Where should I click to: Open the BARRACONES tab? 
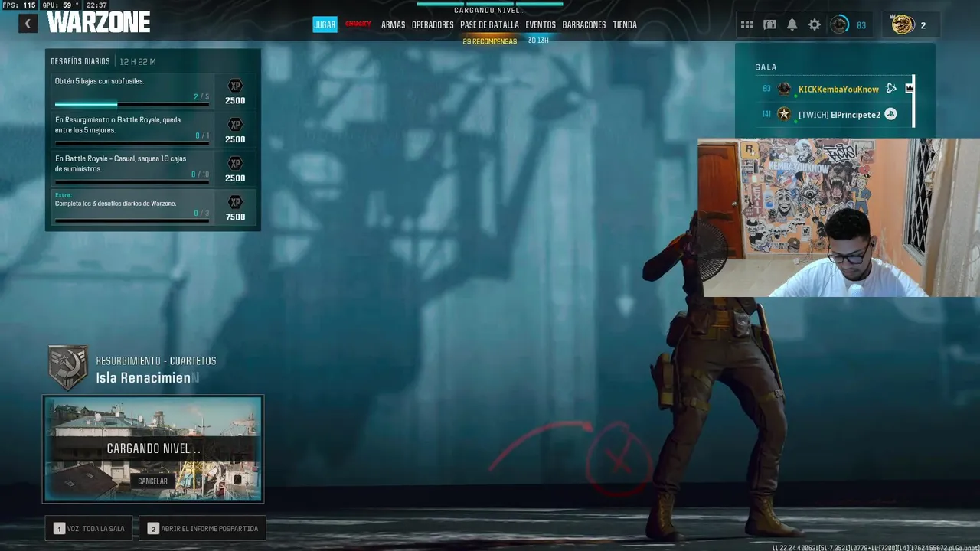[584, 25]
